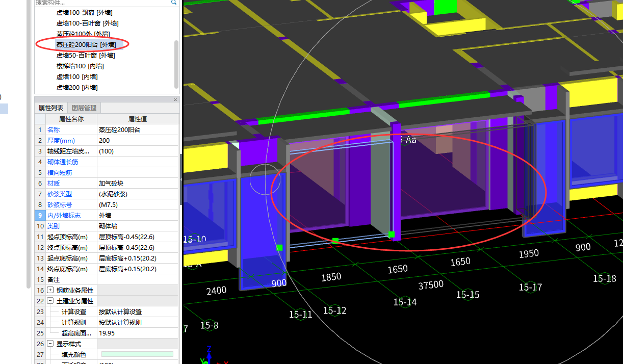Edit 起点底标高(m) value cell
This screenshot has width=623, height=364.
pos(138,258)
